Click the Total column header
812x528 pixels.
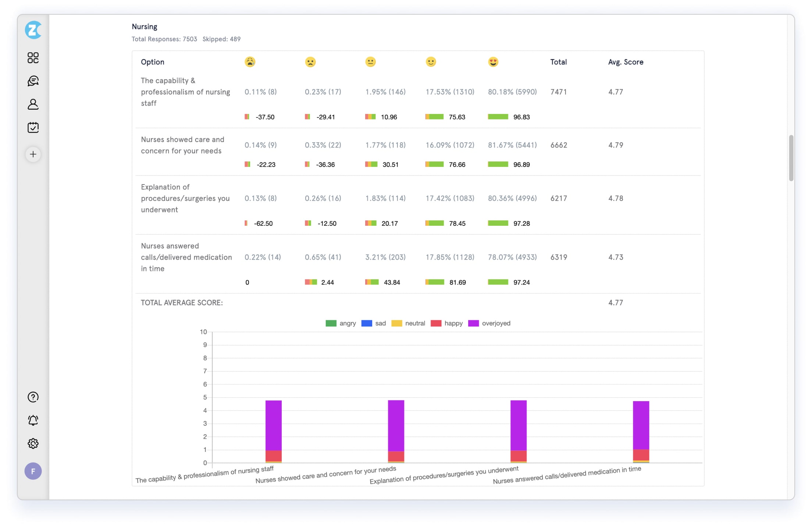point(558,62)
